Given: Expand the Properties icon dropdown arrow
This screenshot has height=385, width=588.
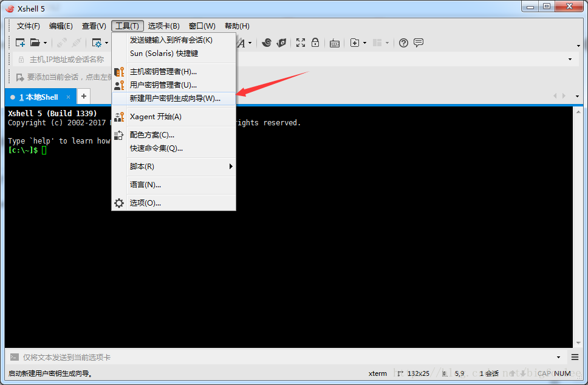Looking at the screenshot, I should pos(107,43).
